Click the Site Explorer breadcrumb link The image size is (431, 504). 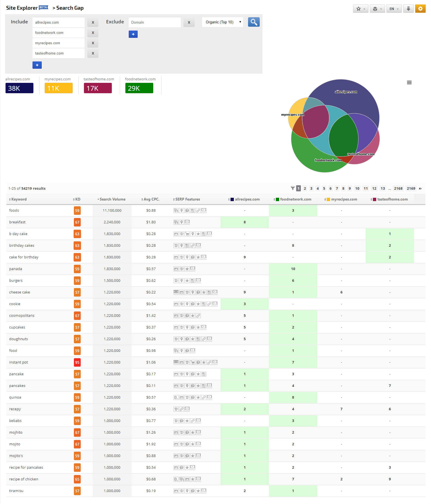22,8
